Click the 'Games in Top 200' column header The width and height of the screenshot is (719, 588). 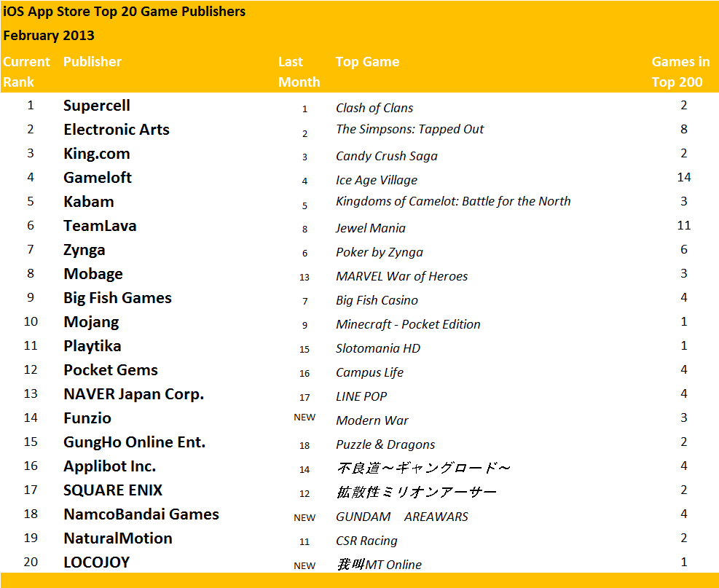[680, 71]
